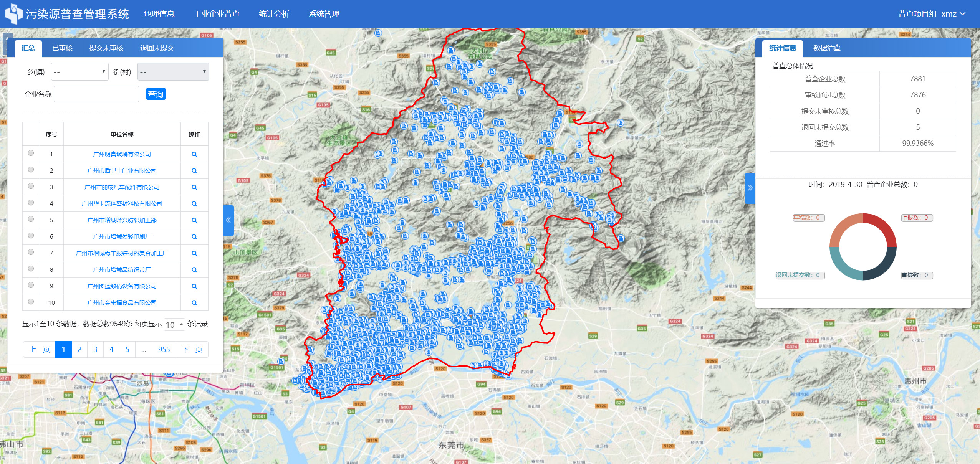Expand the 普查项目组 xmz user menu
This screenshot has width=980, height=464.
pyautogui.click(x=932, y=14)
